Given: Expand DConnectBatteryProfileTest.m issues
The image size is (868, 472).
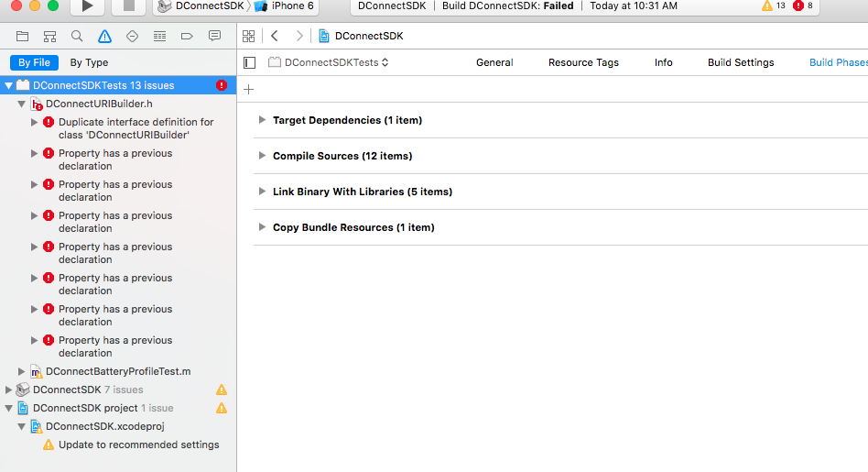Looking at the screenshot, I should pyautogui.click(x=21, y=371).
